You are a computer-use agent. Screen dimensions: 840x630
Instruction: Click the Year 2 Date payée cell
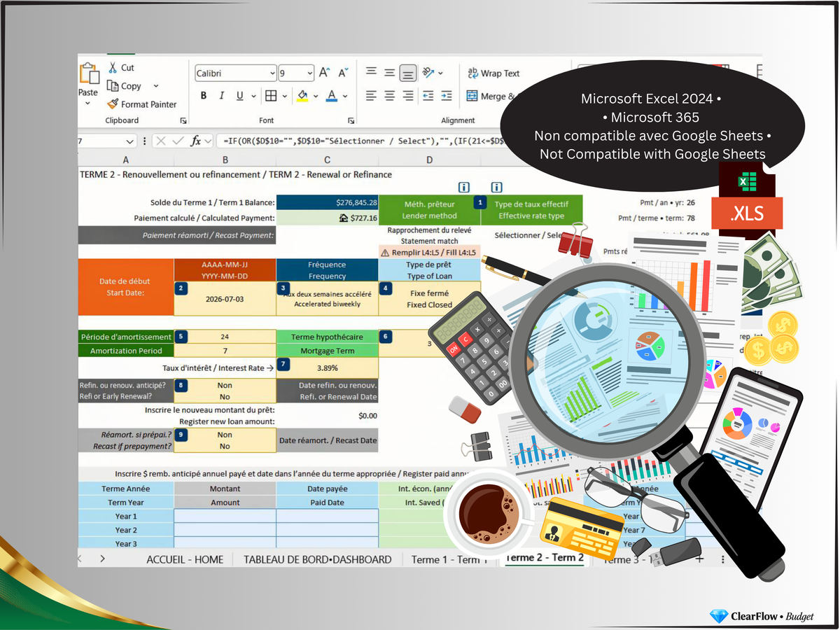327,530
